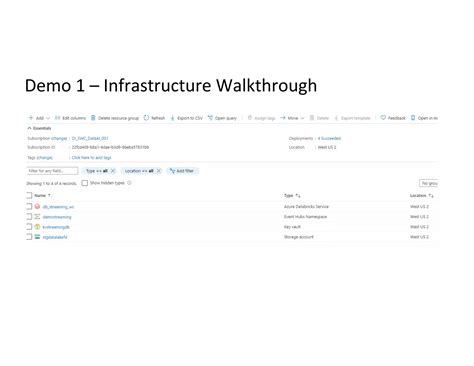The image size is (474, 366).
Task: Select the Event Hubs Namespace type cell
Action: point(305,217)
